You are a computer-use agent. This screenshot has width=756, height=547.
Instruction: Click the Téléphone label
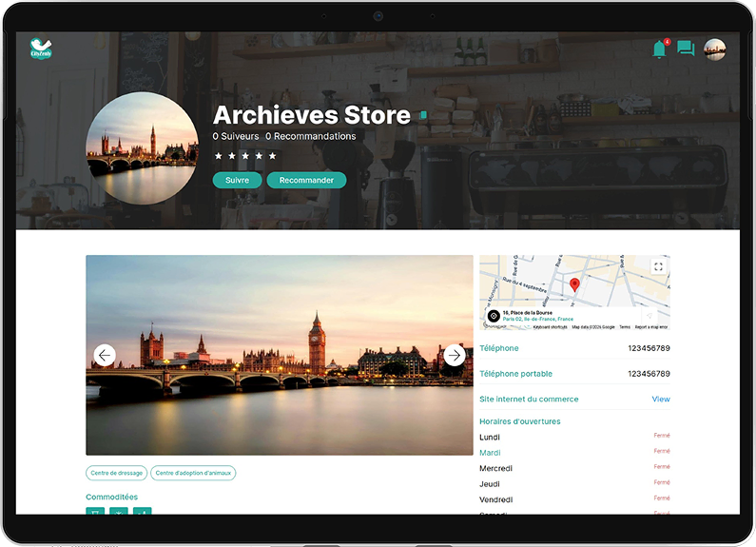click(x=499, y=348)
